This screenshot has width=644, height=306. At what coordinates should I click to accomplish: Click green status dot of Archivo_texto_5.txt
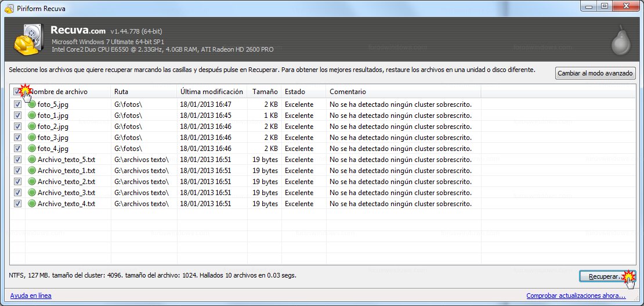pos(32,160)
